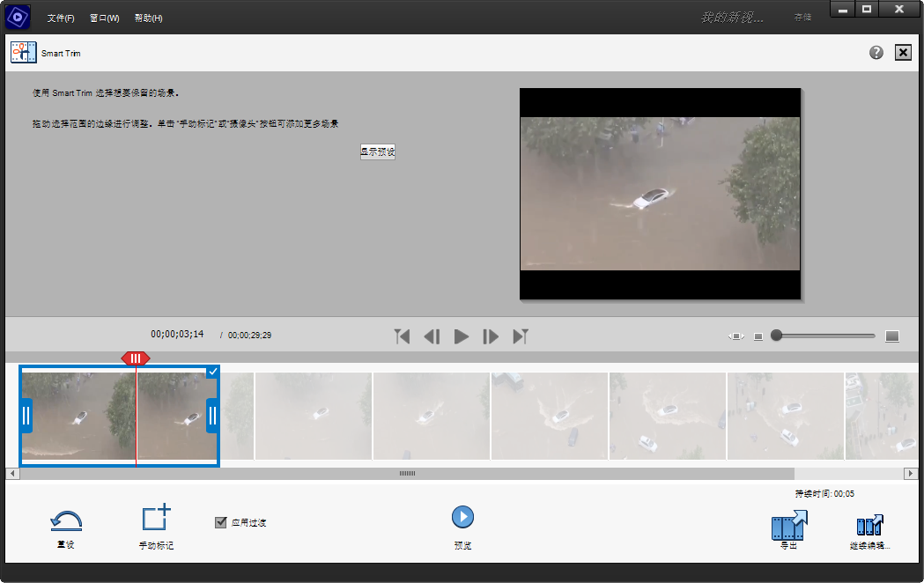The image size is (924, 583).
Task: Click the 继续编辑 continue editing icon
Action: 869,526
